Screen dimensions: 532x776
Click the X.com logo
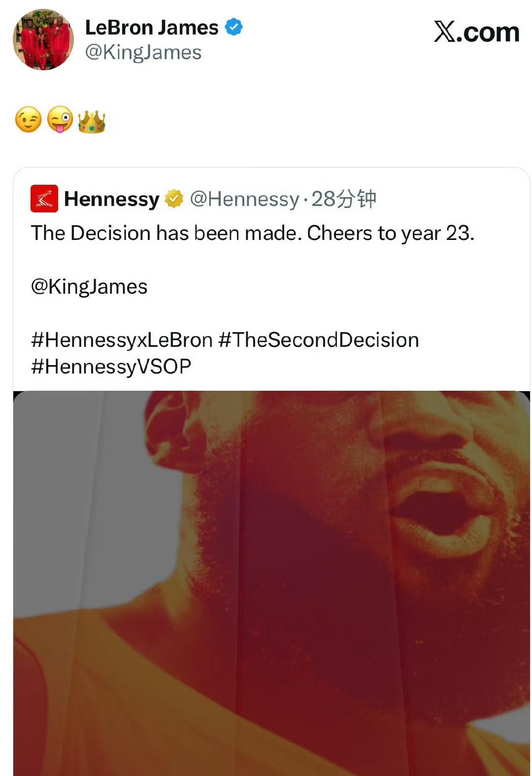(x=476, y=33)
